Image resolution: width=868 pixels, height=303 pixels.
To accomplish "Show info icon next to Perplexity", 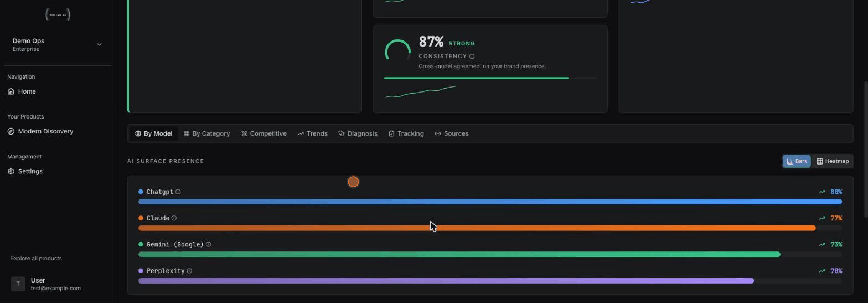I will tap(189, 271).
